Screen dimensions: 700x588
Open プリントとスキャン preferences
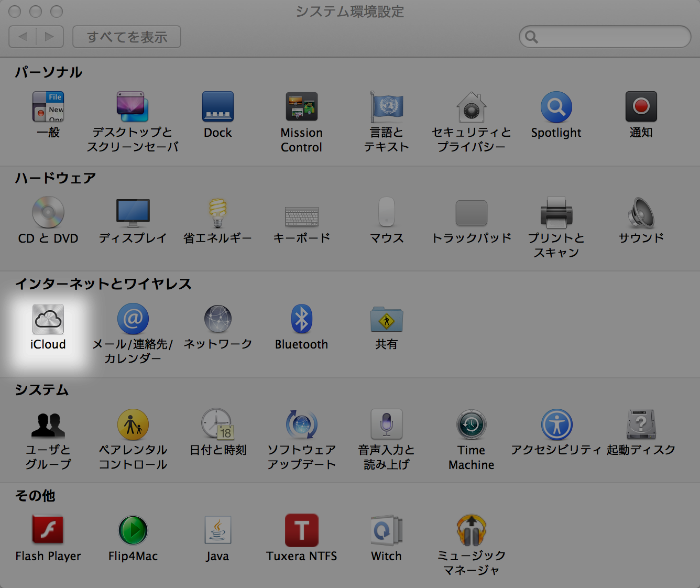coord(556,212)
